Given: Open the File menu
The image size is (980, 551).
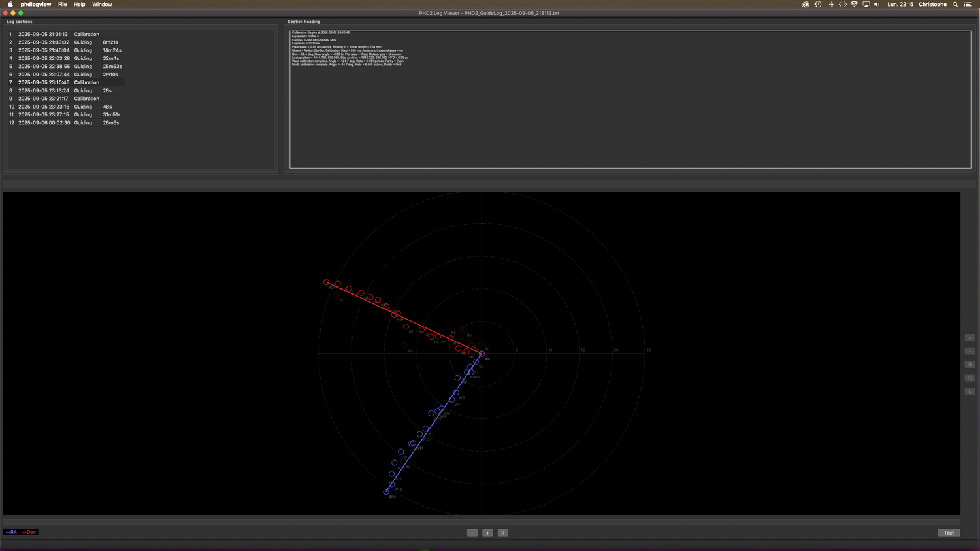Looking at the screenshot, I should click(x=63, y=4).
